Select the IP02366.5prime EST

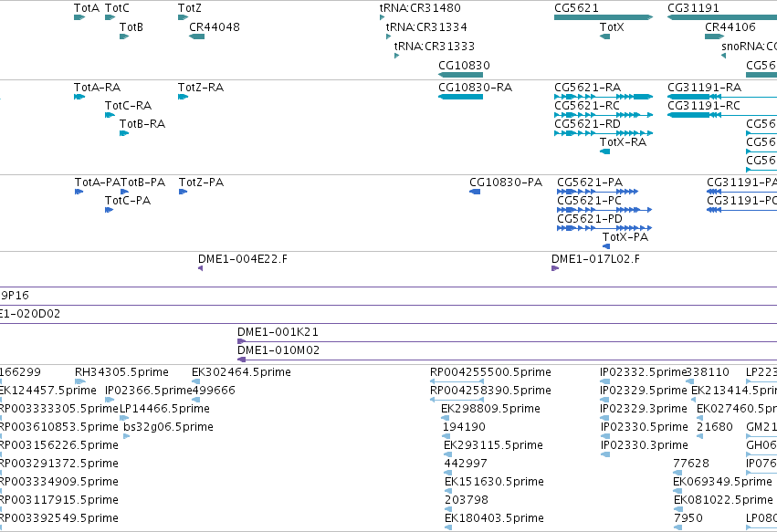tap(110, 400)
